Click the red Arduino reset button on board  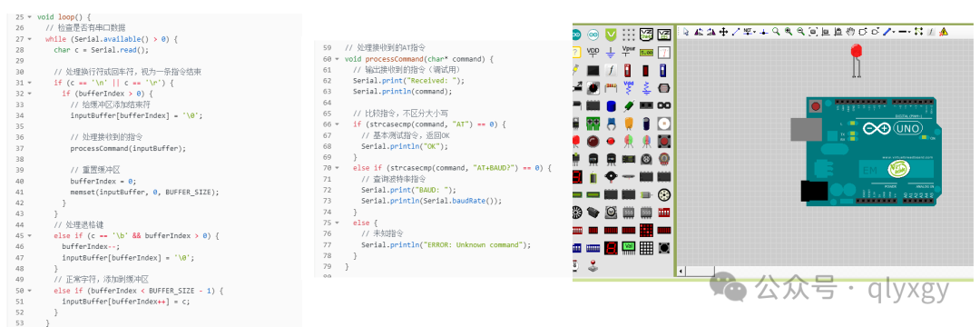815,107
